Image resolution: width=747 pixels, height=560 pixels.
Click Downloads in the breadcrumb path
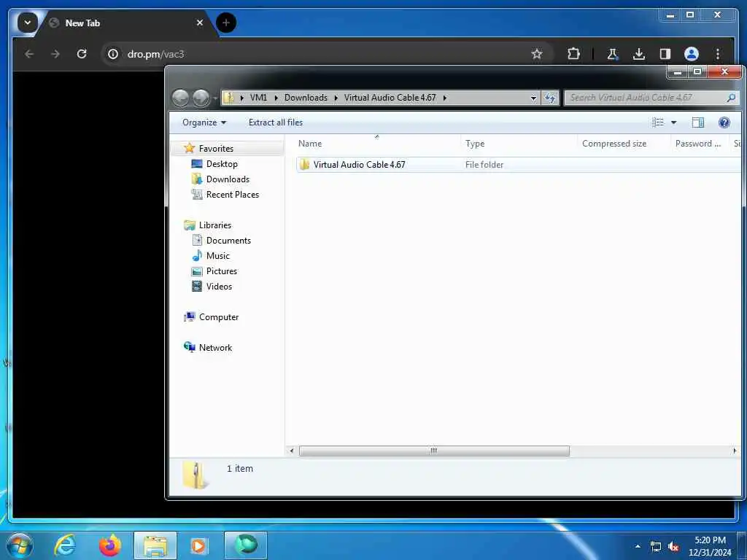[x=306, y=98]
